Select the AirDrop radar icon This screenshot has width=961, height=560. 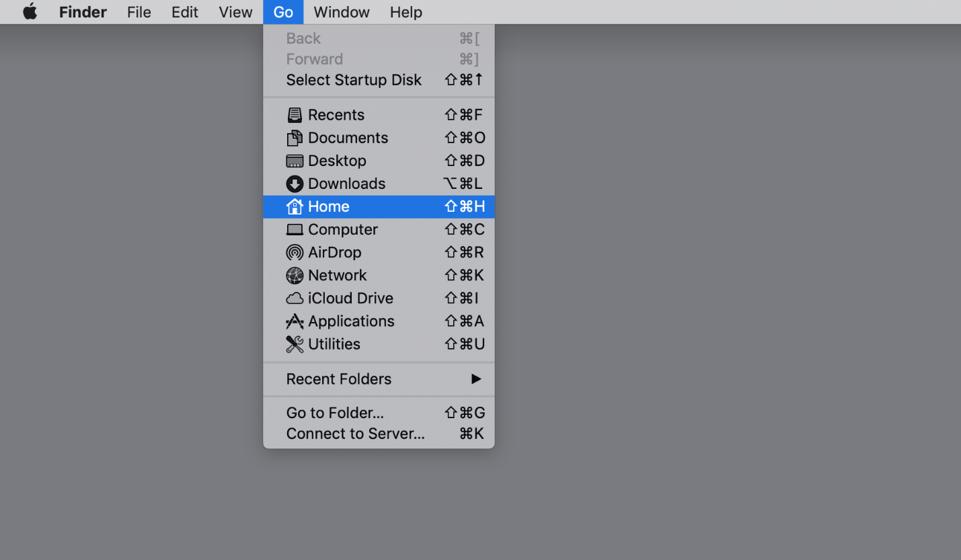pos(295,252)
